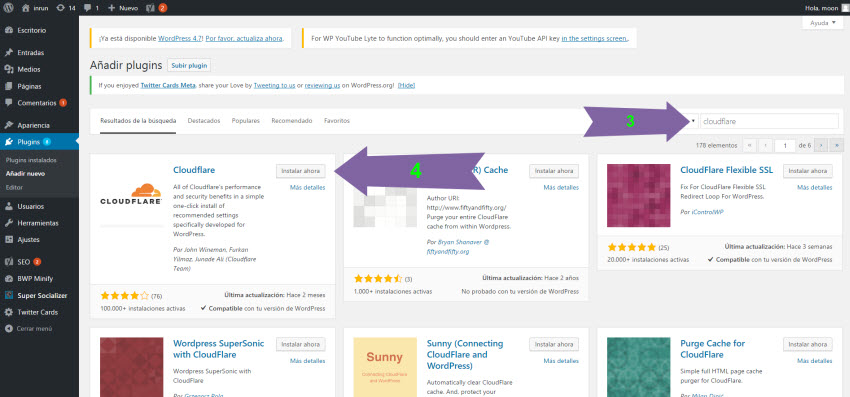Switch to the Recomendado tab
Viewport: 850px width, 397px height.
[x=292, y=121]
